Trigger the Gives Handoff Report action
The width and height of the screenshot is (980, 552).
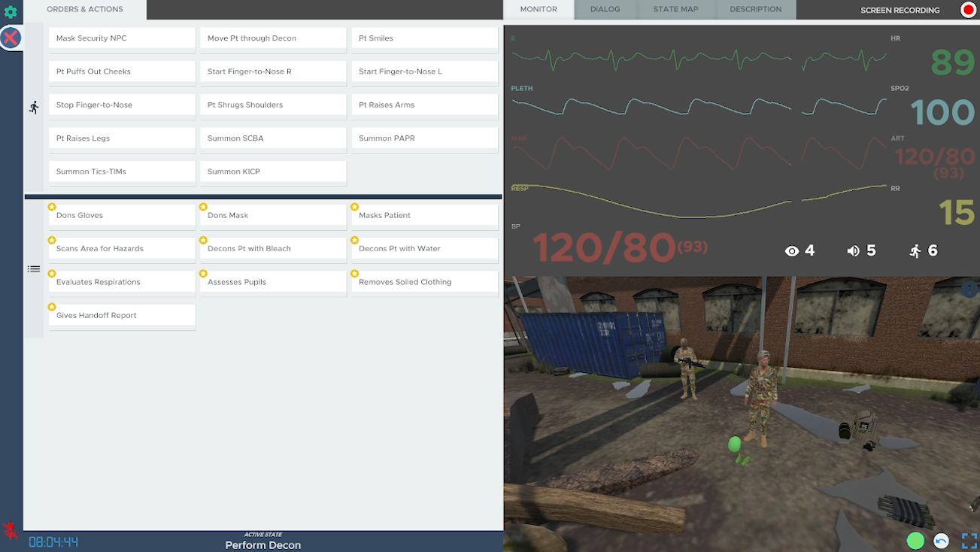(x=122, y=316)
